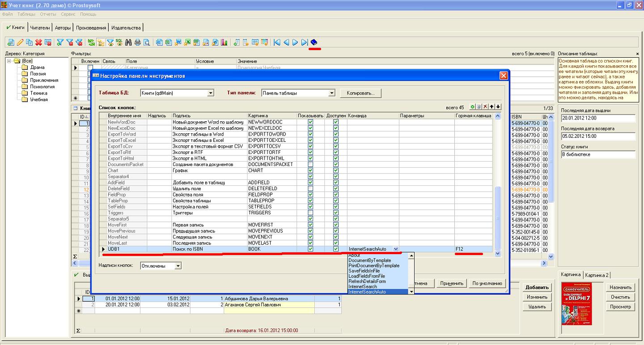
Task: Enable Показывать checkbox for DocumentsPacket row
Action: (310, 164)
